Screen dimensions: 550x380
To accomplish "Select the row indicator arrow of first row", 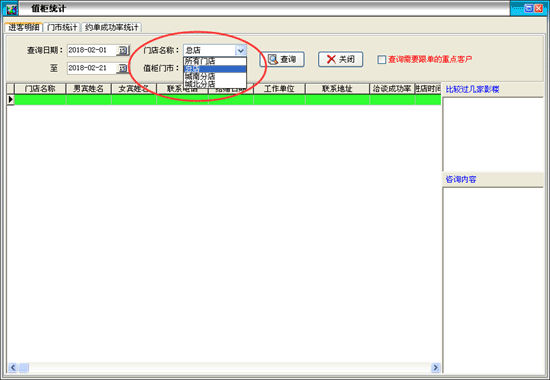I will 11,100.
